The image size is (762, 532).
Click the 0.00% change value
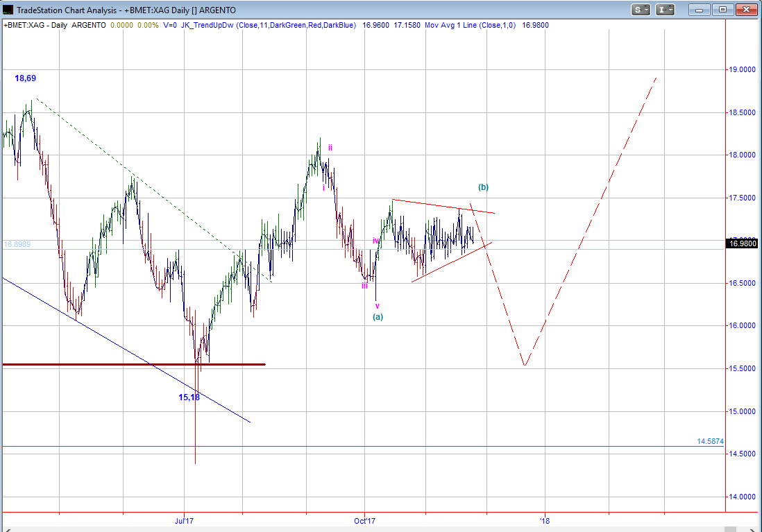point(148,25)
